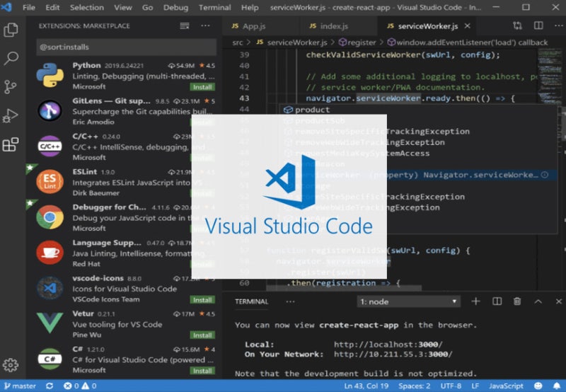Create a new terminal with plus icon

tap(475, 301)
